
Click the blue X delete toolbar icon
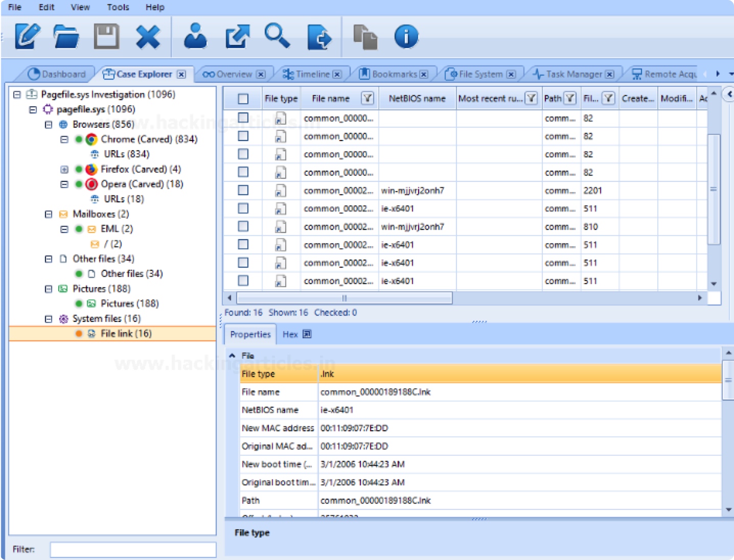click(148, 37)
